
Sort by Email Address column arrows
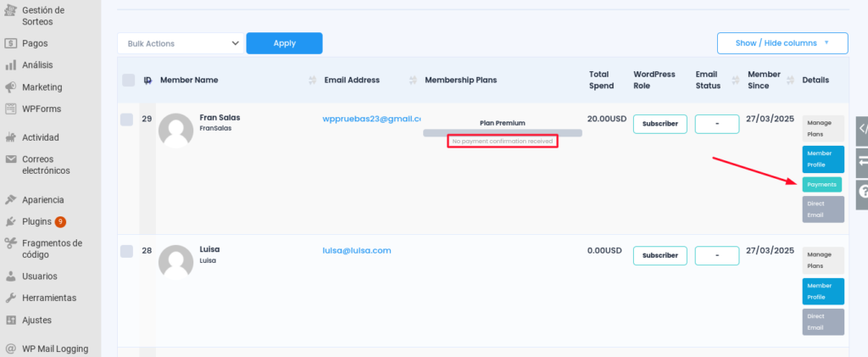413,81
